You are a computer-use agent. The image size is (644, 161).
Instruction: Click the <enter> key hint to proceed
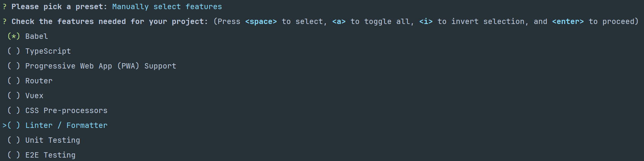568,22
